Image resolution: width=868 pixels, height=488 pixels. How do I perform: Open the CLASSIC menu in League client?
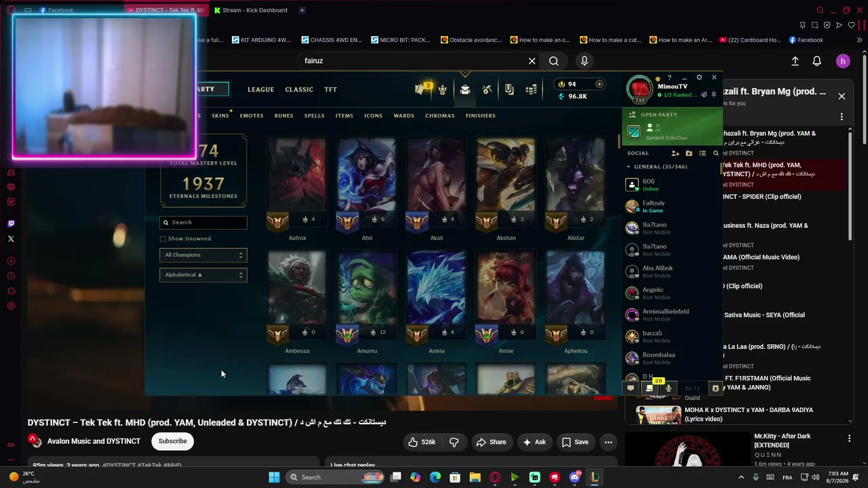click(299, 89)
